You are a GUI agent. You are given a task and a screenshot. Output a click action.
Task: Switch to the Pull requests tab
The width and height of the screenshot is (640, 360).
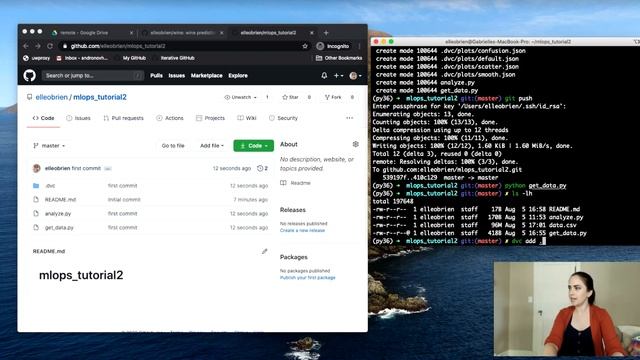(123, 118)
